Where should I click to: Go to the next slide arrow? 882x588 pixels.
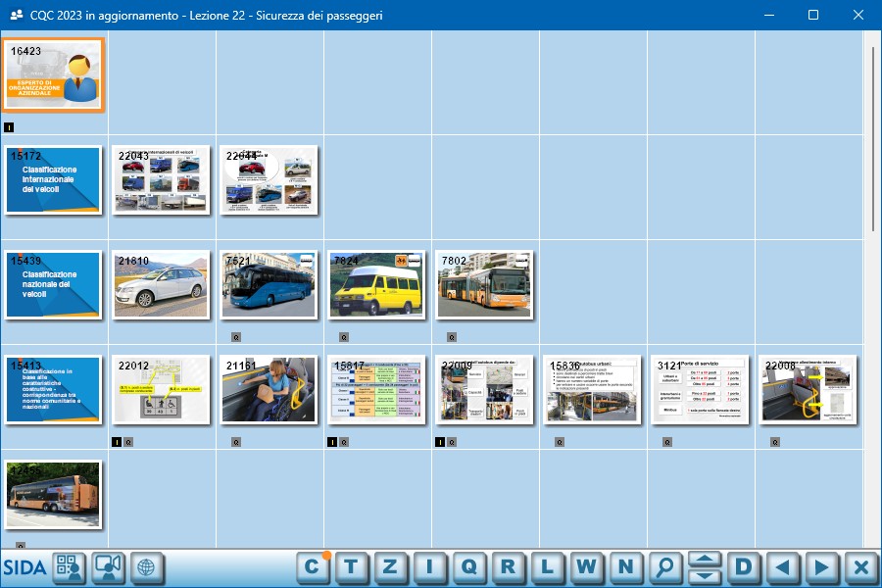(x=821, y=567)
